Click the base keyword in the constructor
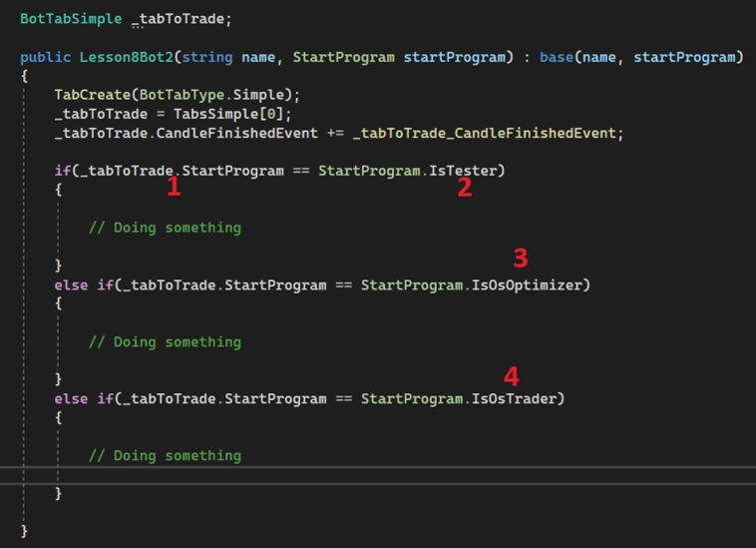The image size is (756, 548). click(557, 58)
